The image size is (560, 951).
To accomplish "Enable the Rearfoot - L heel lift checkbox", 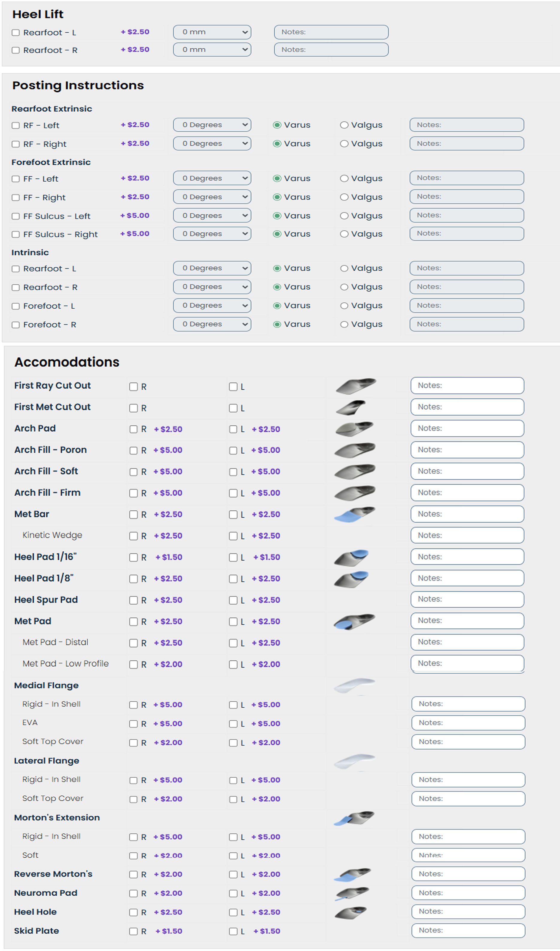I will pos(16,32).
